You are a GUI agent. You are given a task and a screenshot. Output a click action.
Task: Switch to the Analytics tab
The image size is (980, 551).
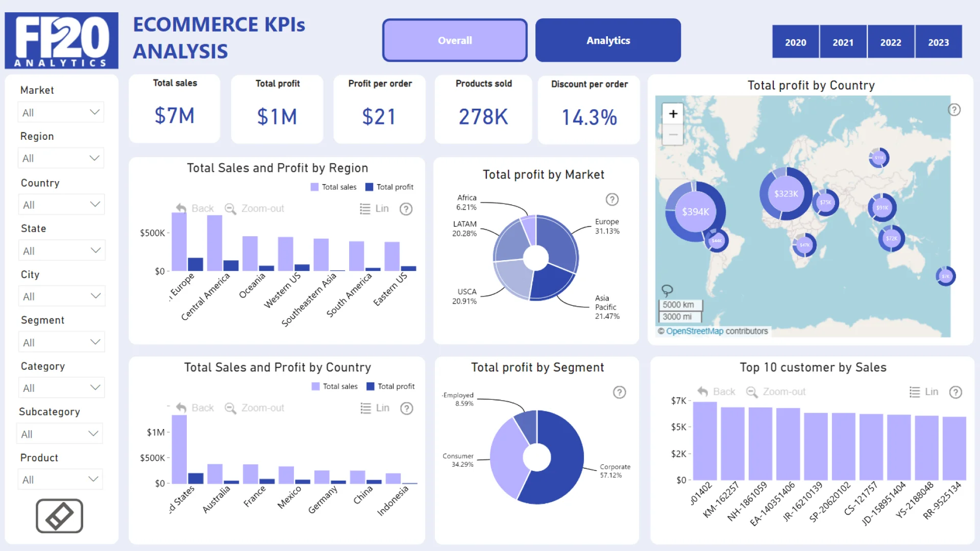[608, 40]
